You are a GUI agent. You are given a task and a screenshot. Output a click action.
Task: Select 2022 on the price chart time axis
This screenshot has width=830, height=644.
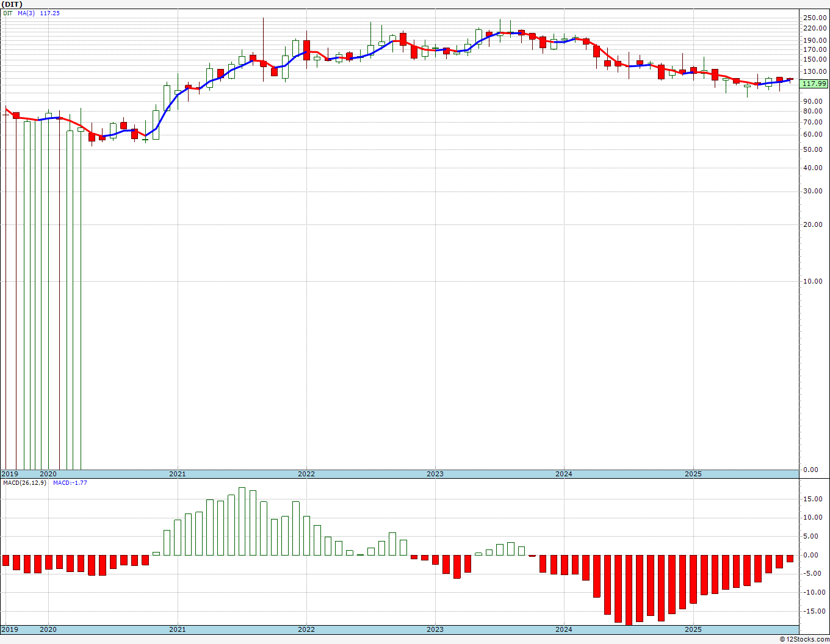[306, 474]
